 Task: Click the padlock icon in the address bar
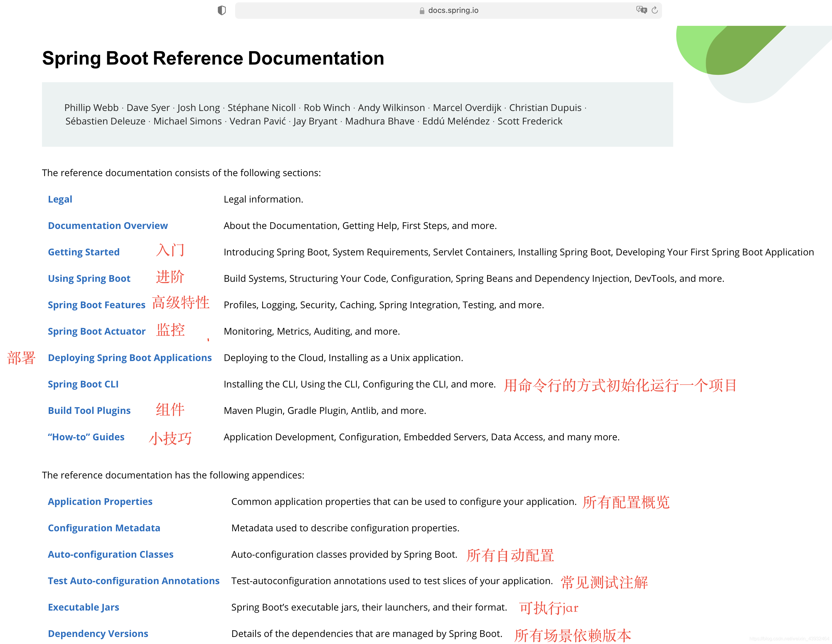click(x=422, y=10)
